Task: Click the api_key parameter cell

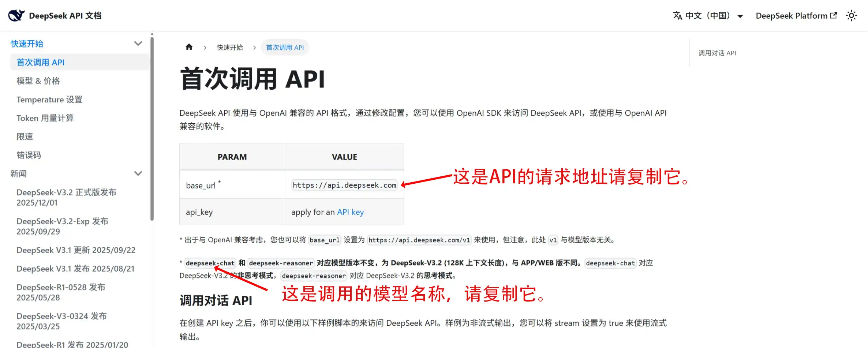Action: tap(232, 212)
